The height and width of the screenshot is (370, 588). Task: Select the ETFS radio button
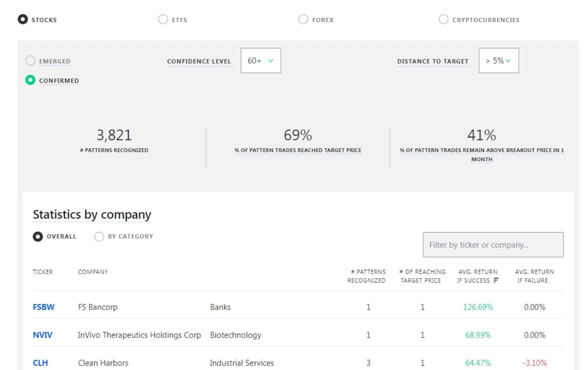163,19
